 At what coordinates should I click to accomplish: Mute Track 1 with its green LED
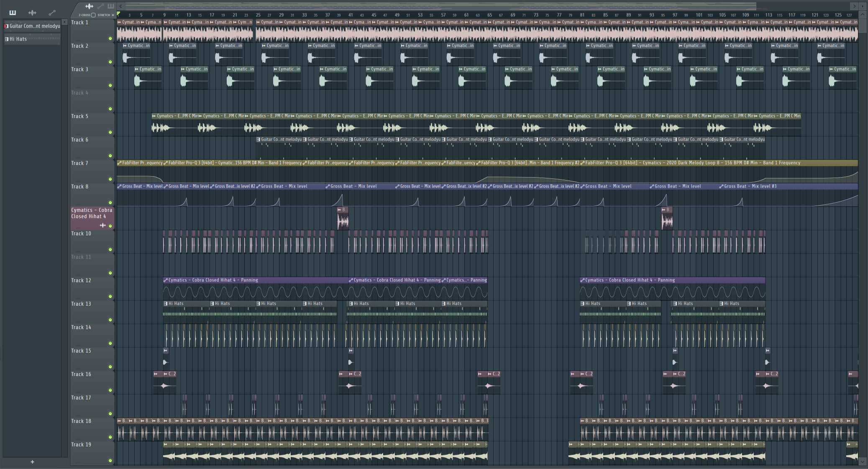click(x=110, y=39)
